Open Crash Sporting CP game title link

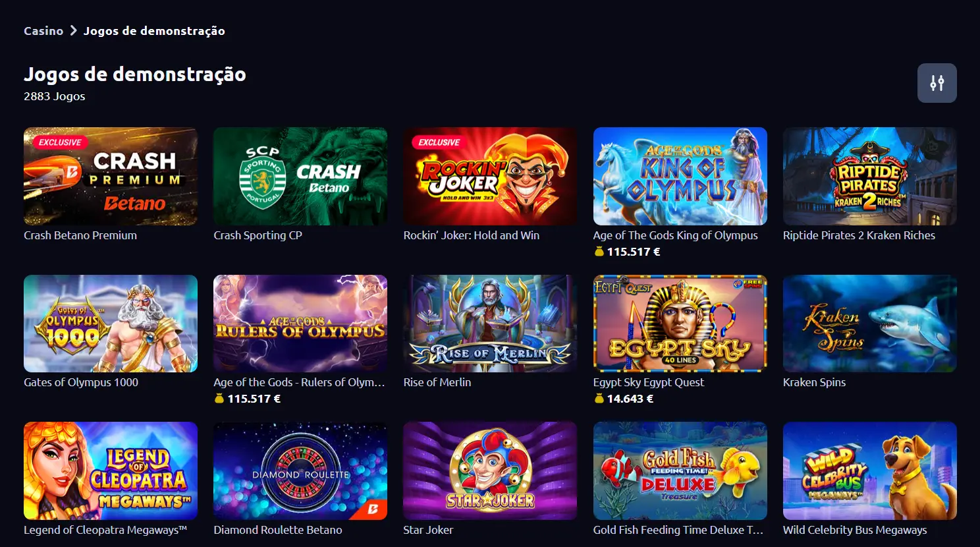pyautogui.click(x=258, y=235)
